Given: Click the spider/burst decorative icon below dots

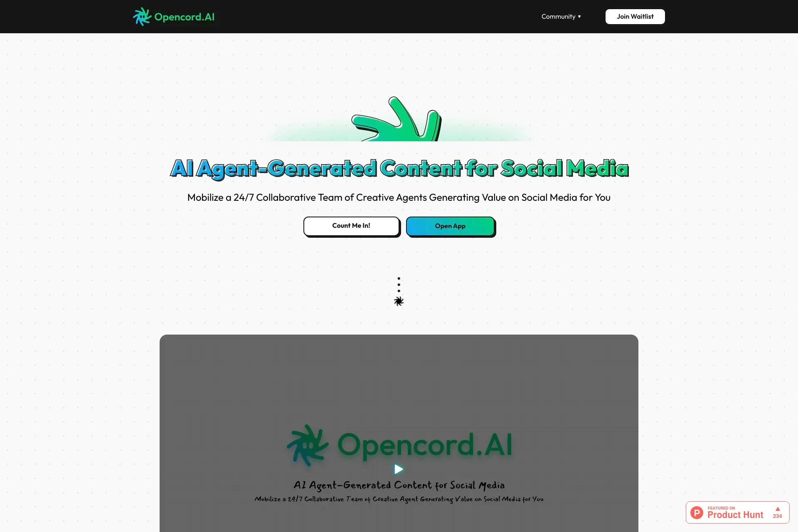Looking at the screenshot, I should click(399, 301).
